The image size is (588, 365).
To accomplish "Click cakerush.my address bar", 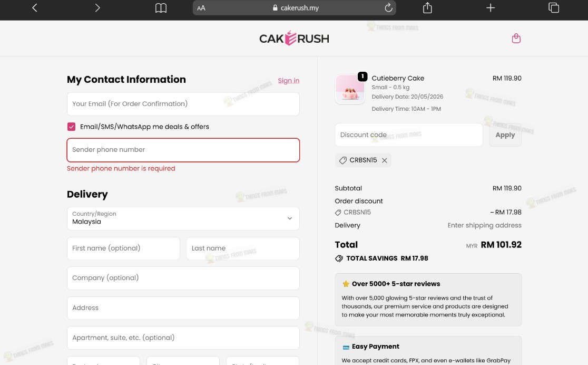I will tap(295, 8).
